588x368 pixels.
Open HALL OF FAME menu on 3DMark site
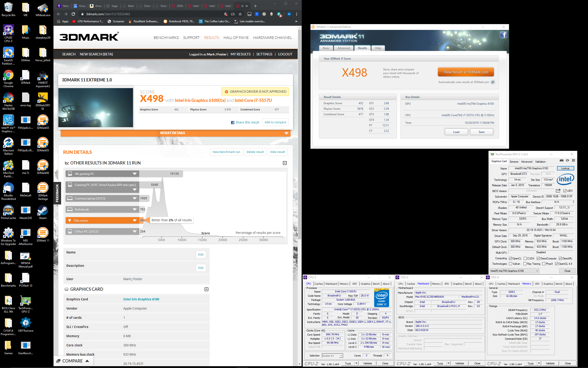point(236,38)
